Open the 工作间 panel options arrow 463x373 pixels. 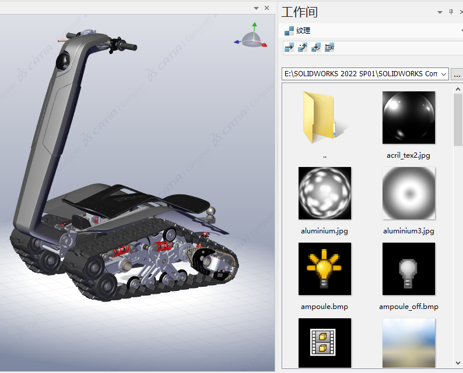pos(440,12)
